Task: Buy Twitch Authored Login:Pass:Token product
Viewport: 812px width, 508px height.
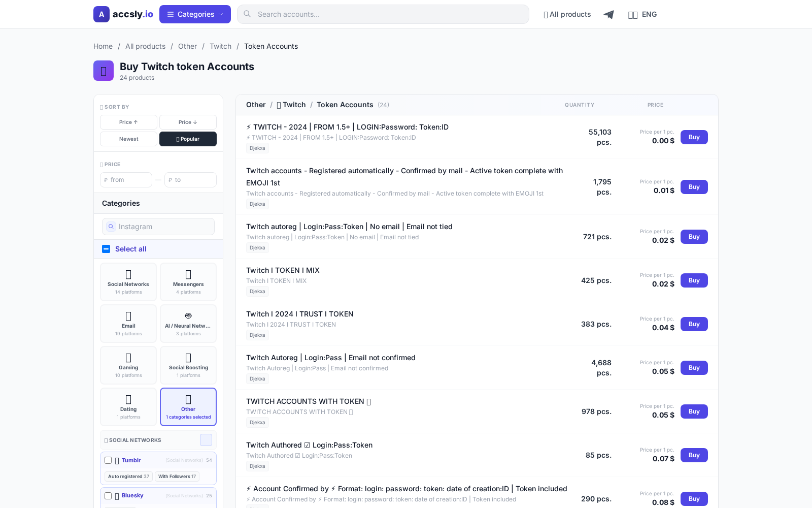Action: [x=694, y=455]
